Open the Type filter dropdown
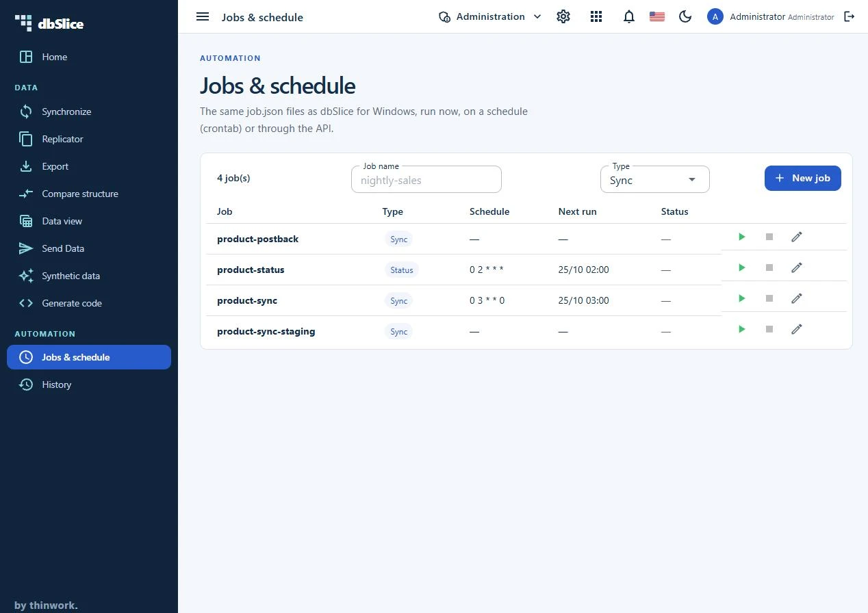 click(x=655, y=180)
